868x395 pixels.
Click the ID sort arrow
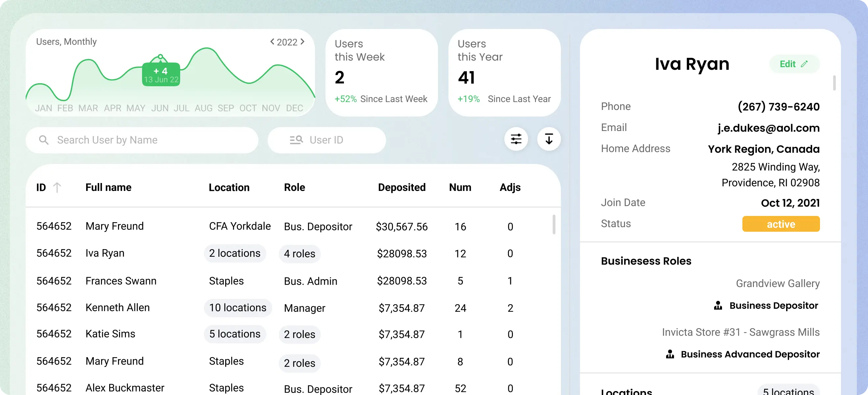point(57,187)
